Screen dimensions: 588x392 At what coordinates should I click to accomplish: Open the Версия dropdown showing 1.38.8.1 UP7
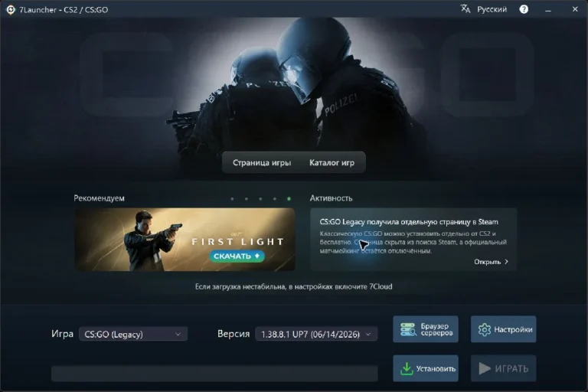316,334
